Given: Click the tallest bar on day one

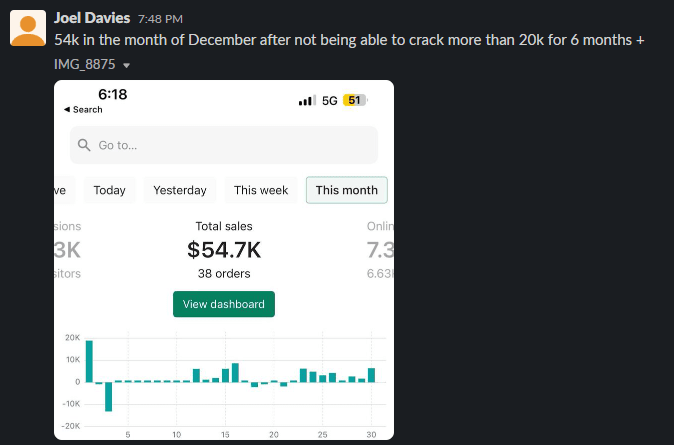Looking at the screenshot, I should [89, 361].
